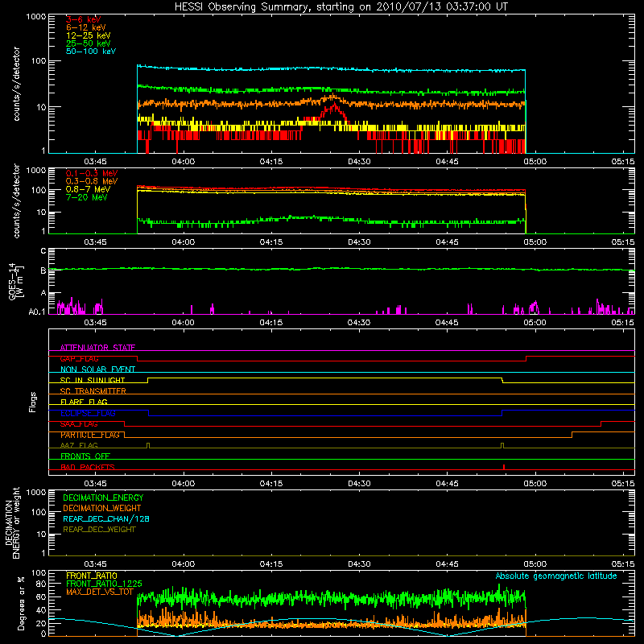The image size is (644, 644).
Task: Click the DECIMATION_WEIGHT legend label
Action: pos(102,508)
